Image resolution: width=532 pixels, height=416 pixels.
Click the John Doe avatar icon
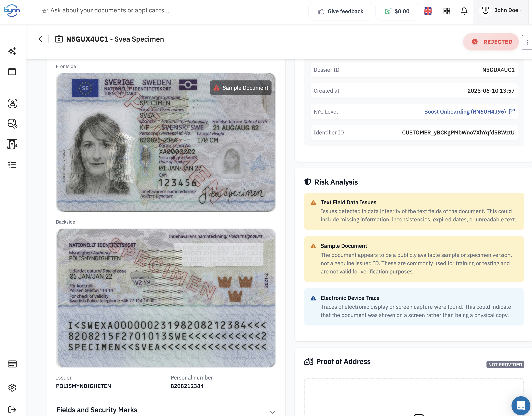(485, 10)
